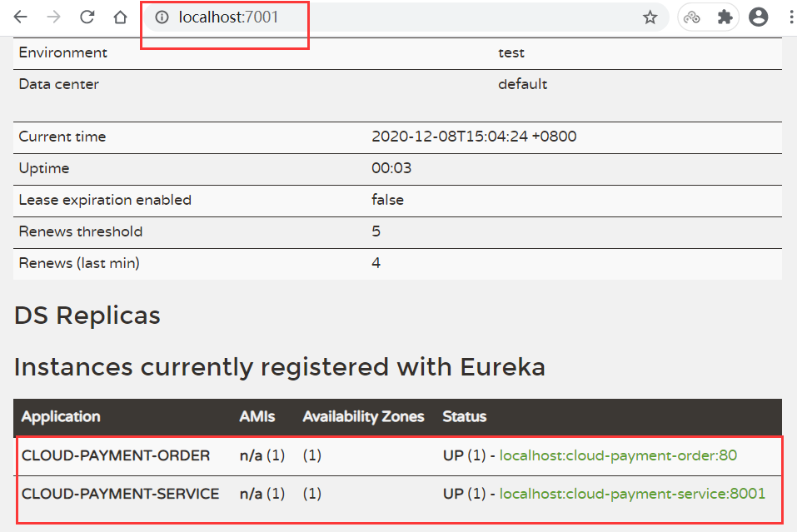Screen dimensions: 797x532
Task: View site information icon in address bar
Action: point(162,17)
